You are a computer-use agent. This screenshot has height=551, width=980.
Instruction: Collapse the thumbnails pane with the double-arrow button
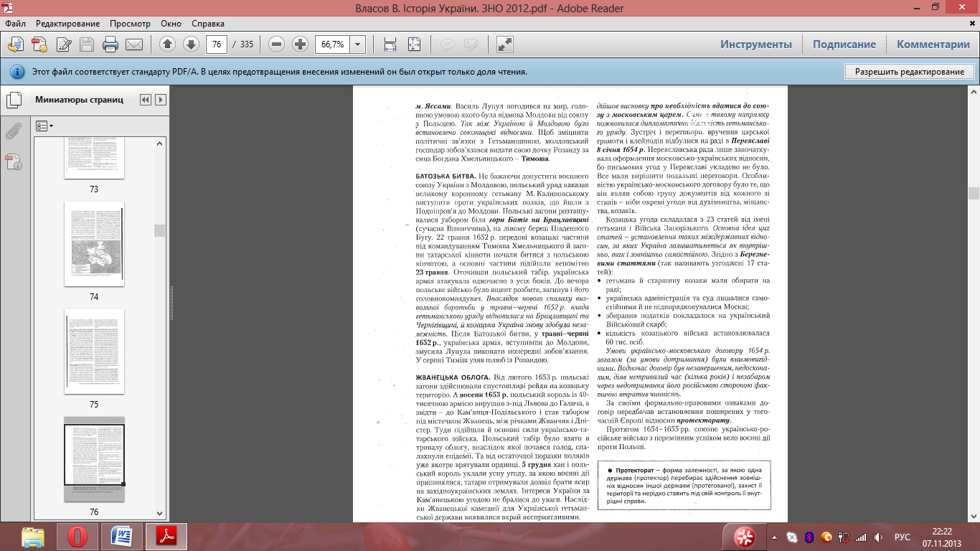[146, 100]
